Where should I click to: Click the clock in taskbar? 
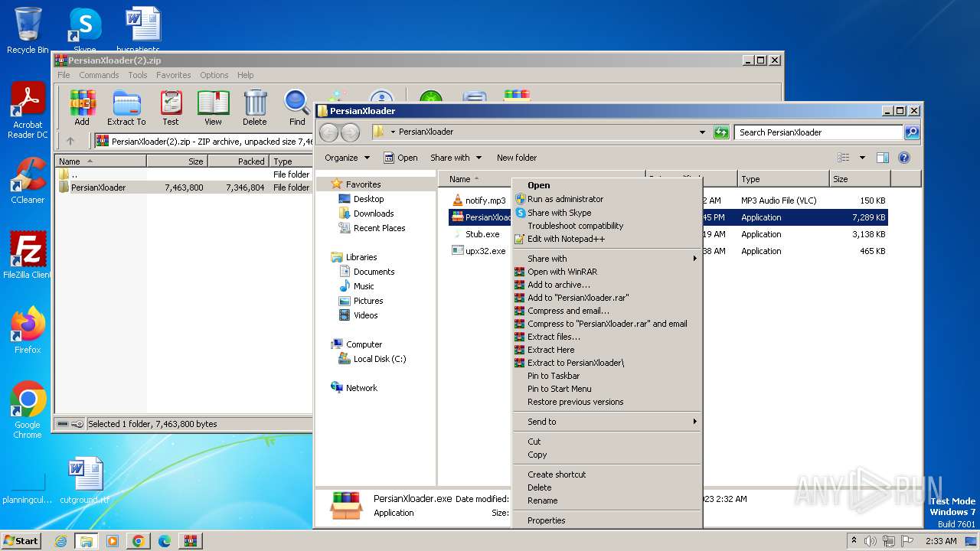click(940, 541)
